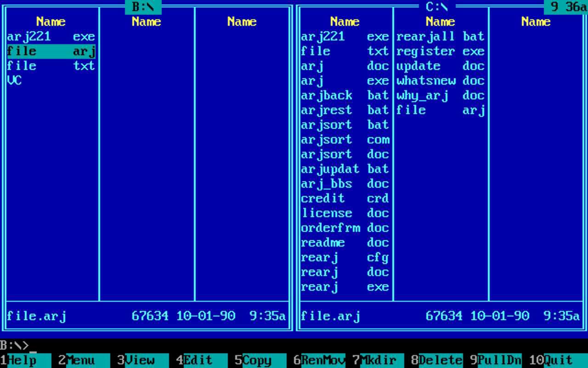Viewport: 588px width, 368px height.
Task: Open the 2 Menu function key
Action: tap(84, 360)
